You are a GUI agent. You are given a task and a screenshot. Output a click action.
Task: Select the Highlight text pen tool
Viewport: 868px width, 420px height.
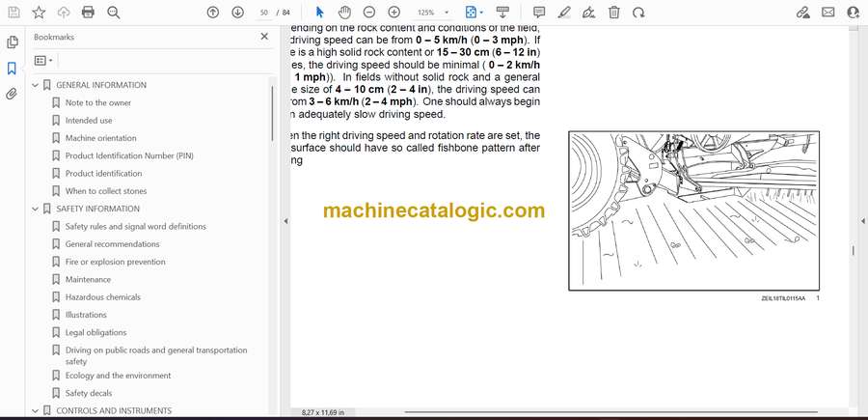tap(564, 13)
